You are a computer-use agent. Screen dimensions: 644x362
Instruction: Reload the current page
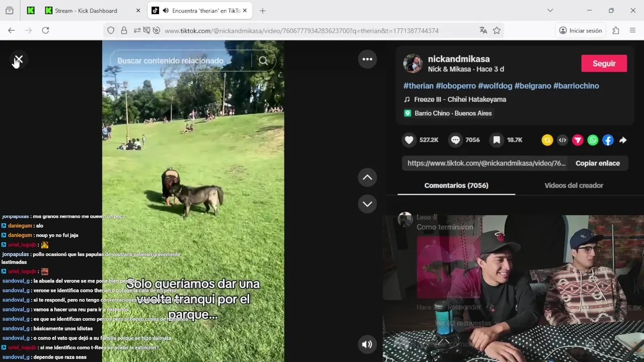pyautogui.click(x=45, y=31)
